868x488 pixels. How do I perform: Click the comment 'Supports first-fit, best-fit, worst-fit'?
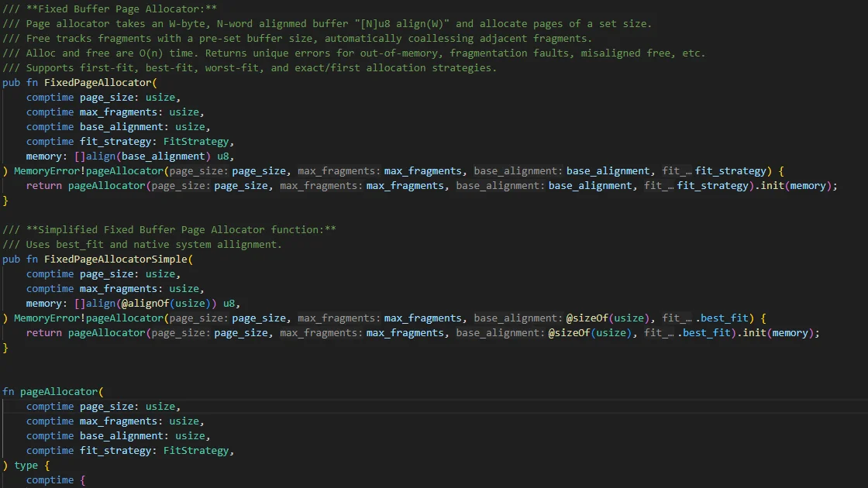pyautogui.click(x=250, y=67)
